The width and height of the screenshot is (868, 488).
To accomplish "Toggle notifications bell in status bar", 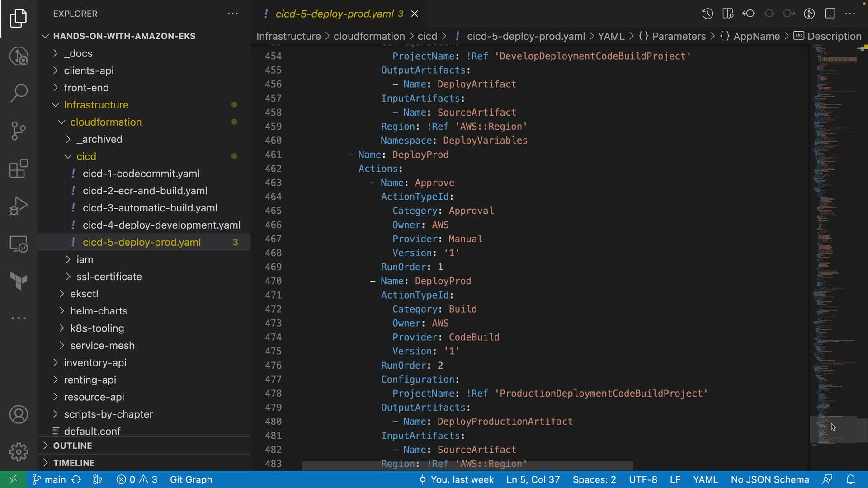I will pos(850,479).
